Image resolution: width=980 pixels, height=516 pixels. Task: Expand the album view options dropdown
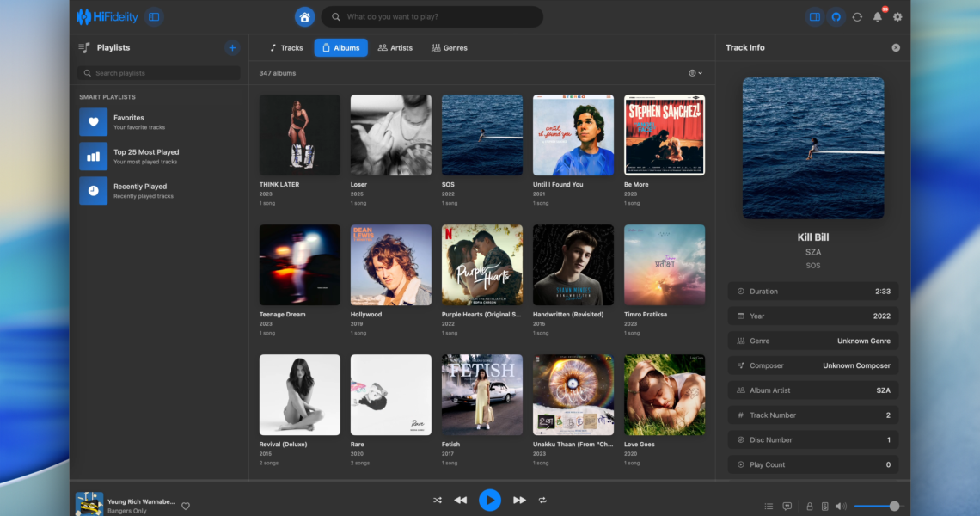point(695,73)
